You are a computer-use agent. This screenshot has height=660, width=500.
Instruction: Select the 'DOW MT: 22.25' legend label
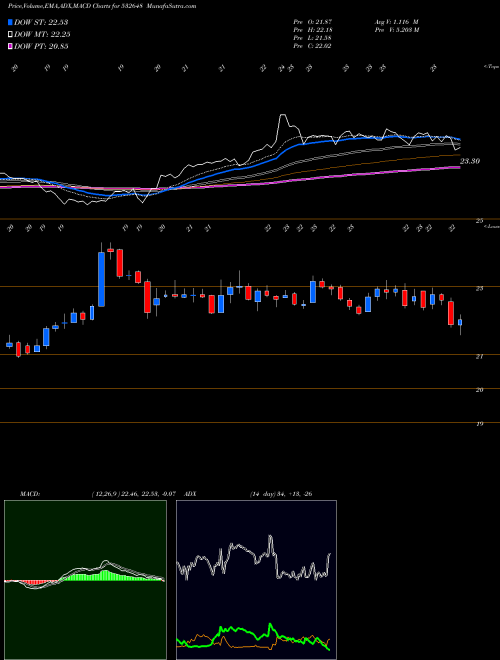point(42,35)
